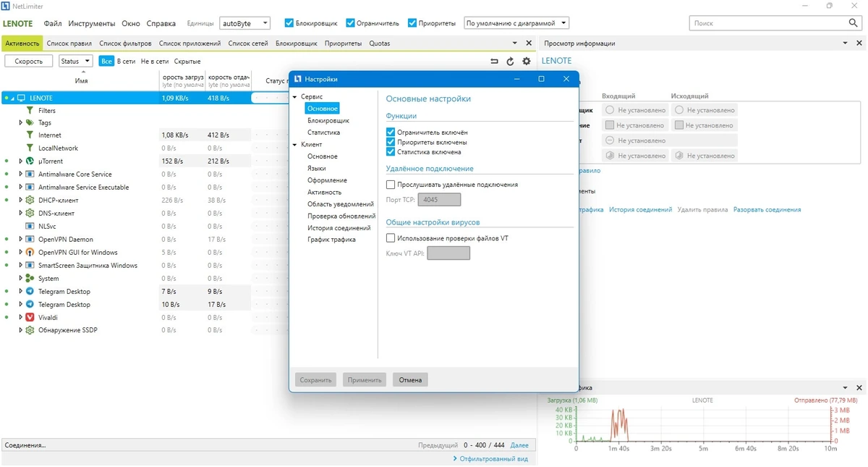868x467 pixels.
Task: Expand the µTorrent row arrow
Action: [21, 161]
